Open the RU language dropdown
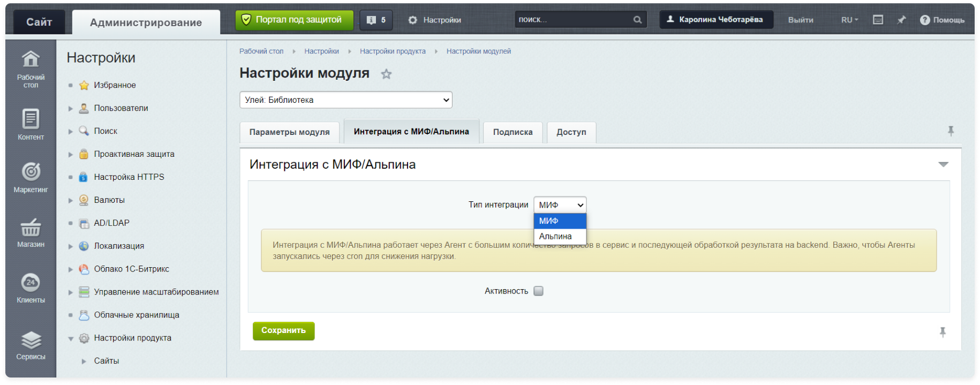The height and width of the screenshot is (385, 980). (x=849, y=20)
